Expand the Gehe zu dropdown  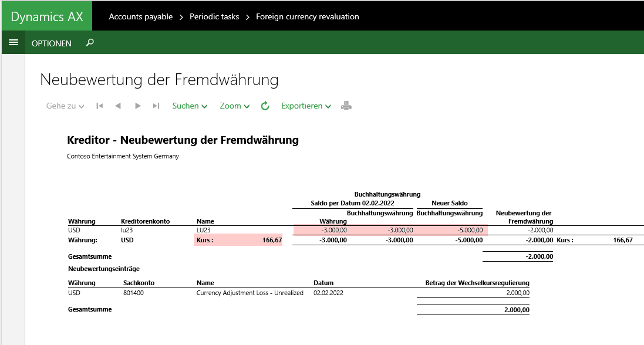[65, 106]
